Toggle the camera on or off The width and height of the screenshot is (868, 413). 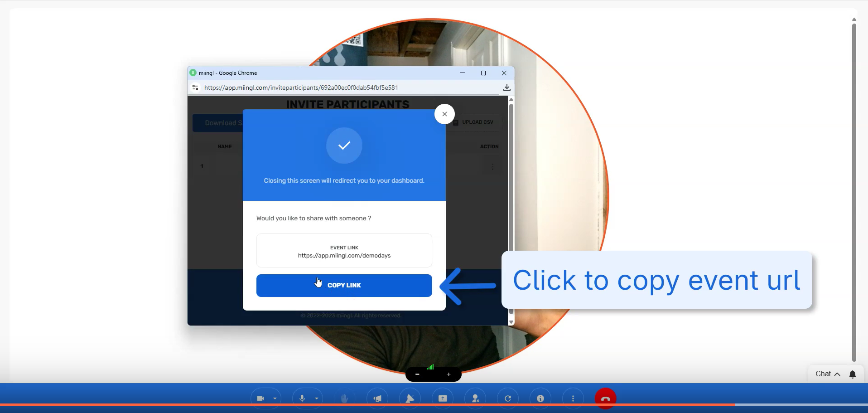coord(260,398)
